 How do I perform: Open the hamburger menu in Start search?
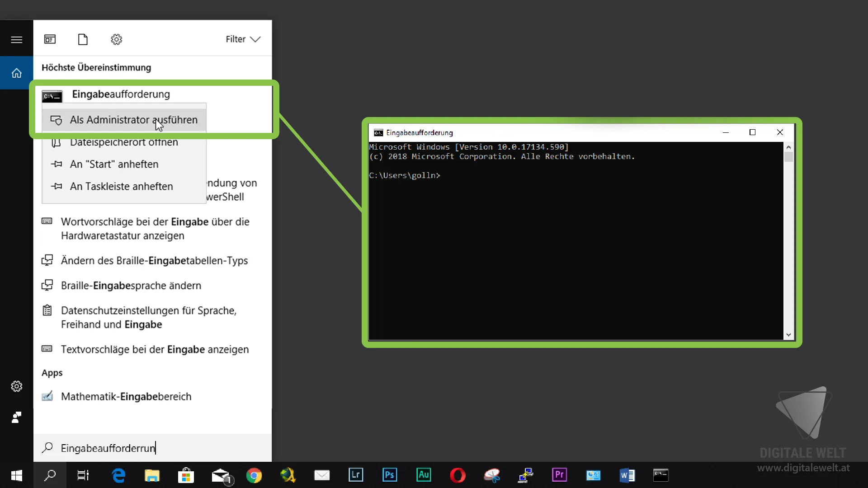(16, 40)
